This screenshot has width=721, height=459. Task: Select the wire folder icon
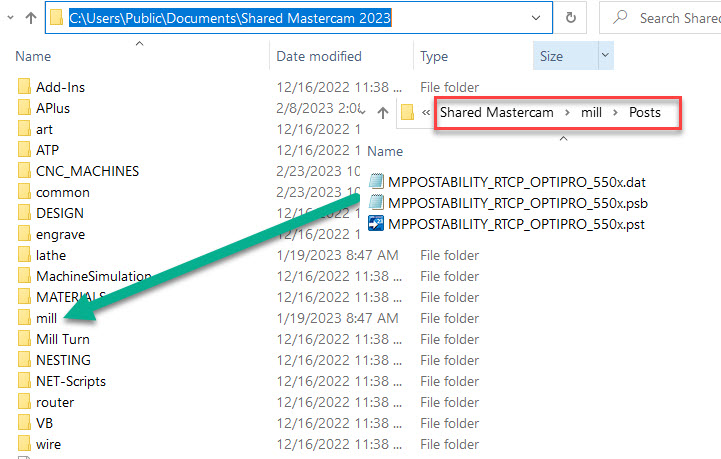[x=24, y=444]
